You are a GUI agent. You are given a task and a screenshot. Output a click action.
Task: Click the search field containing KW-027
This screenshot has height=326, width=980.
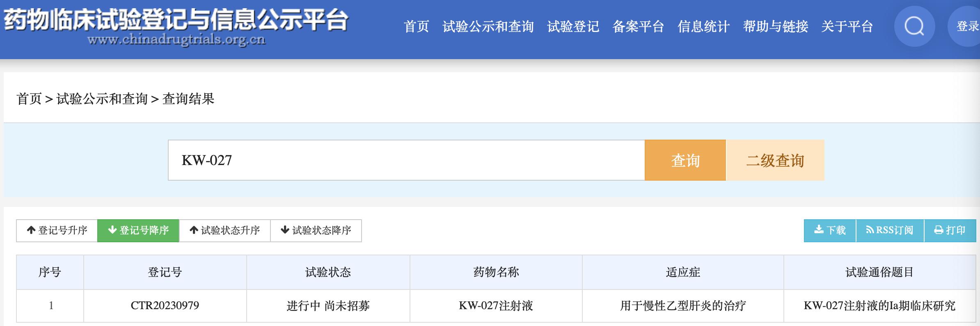(x=406, y=160)
